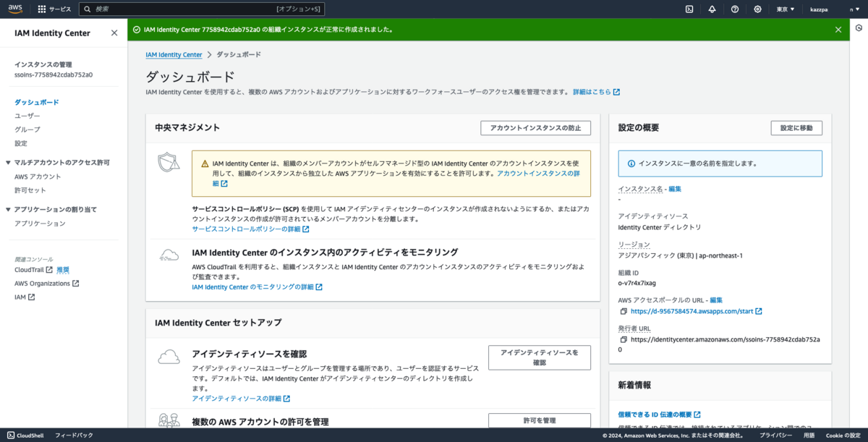Open アプリケーション in the sidebar
868x442 pixels.
tap(40, 224)
